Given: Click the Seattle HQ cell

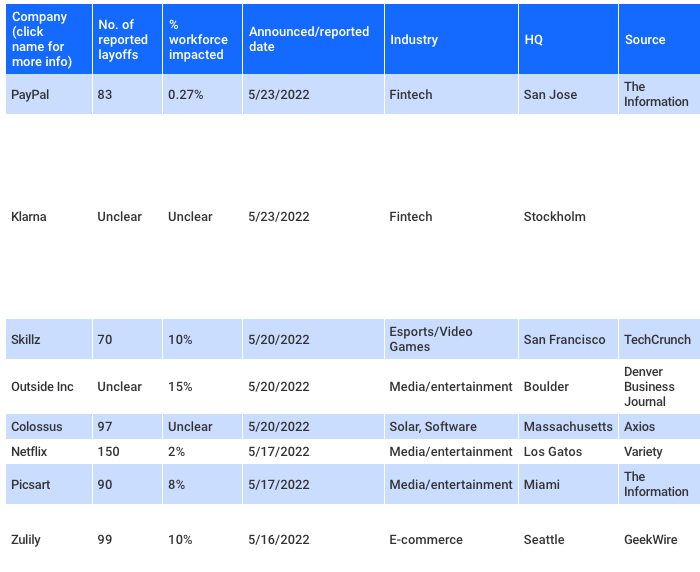Looking at the screenshot, I should [x=568, y=539].
